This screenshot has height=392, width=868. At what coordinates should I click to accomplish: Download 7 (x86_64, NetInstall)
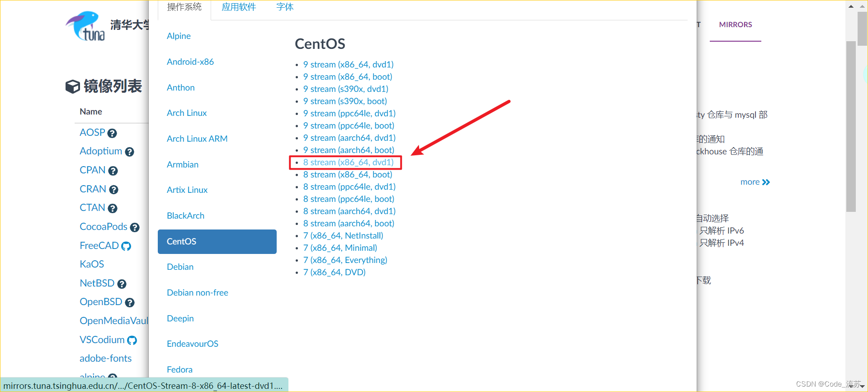pos(343,236)
